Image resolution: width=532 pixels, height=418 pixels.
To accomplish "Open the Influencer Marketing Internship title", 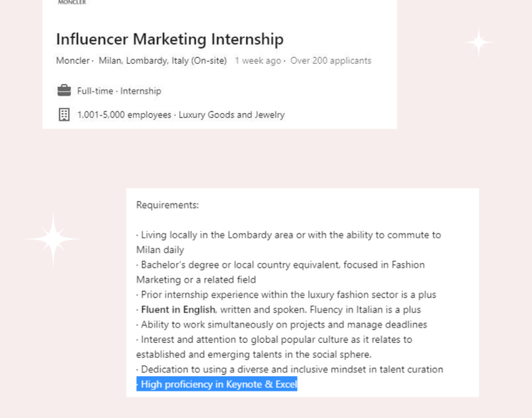I will coord(169,39).
